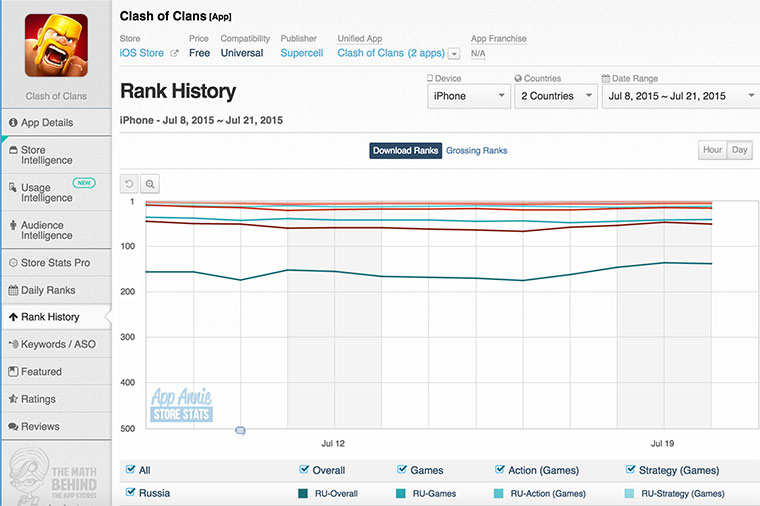Click the Jul 12 axis label
This screenshot has height=506, width=760.
point(333,443)
